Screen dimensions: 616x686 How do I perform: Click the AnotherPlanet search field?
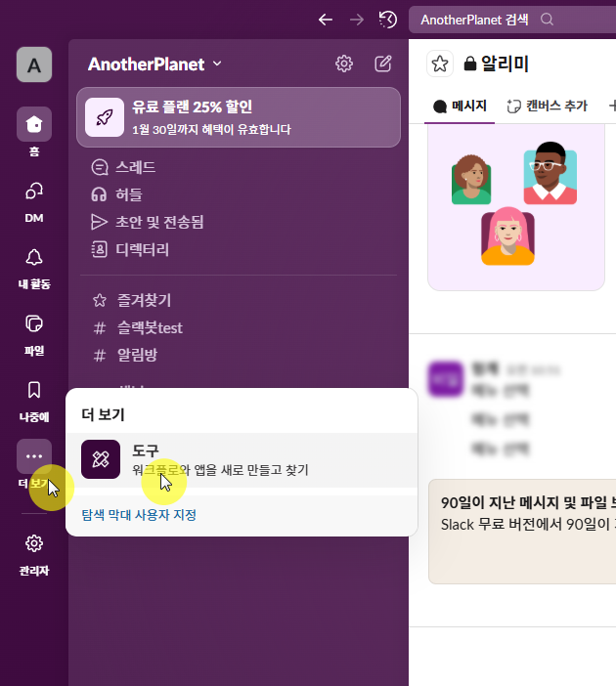[x=512, y=20]
